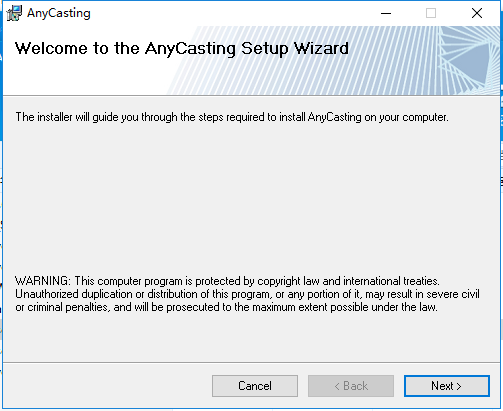Click the disabled maximize window button

point(431,13)
